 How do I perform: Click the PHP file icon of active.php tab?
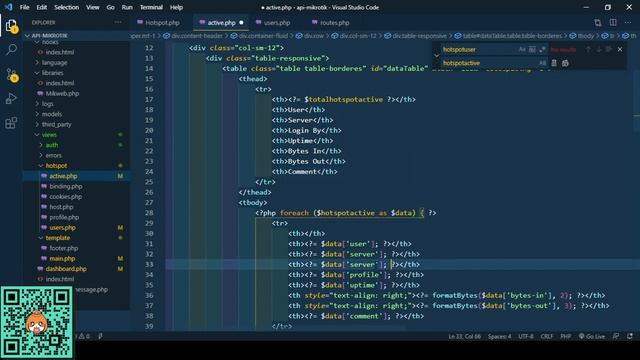point(202,22)
